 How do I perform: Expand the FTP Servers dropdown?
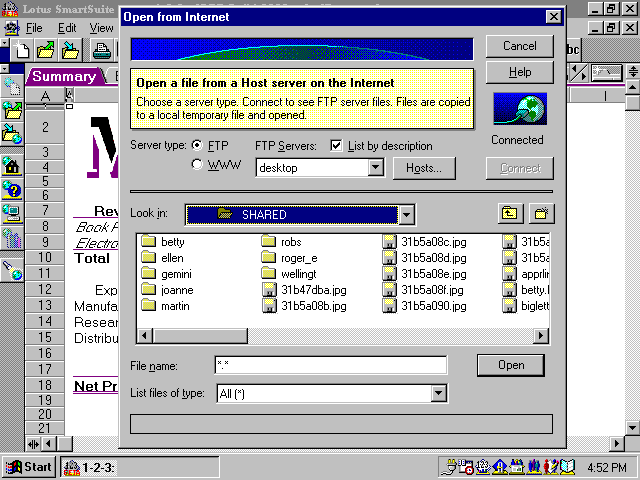tap(376, 168)
